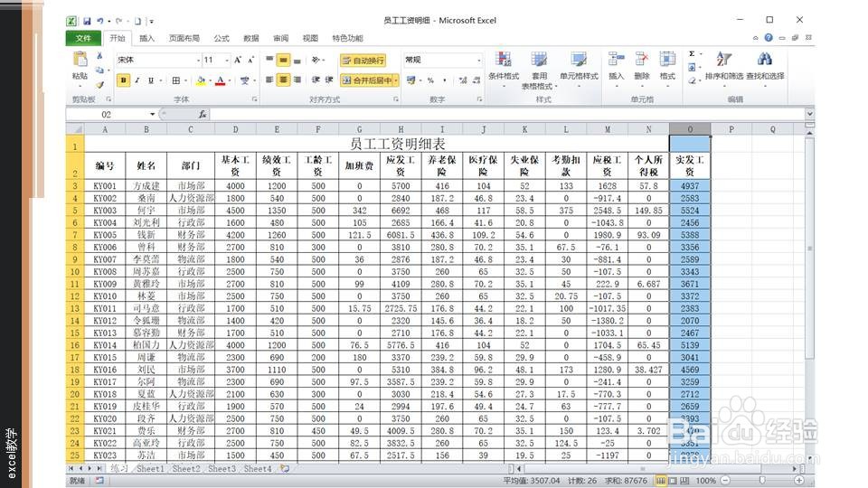This screenshot has width=868, height=488.
Task: Click the Fill Color bucket swatch
Action: (201, 80)
